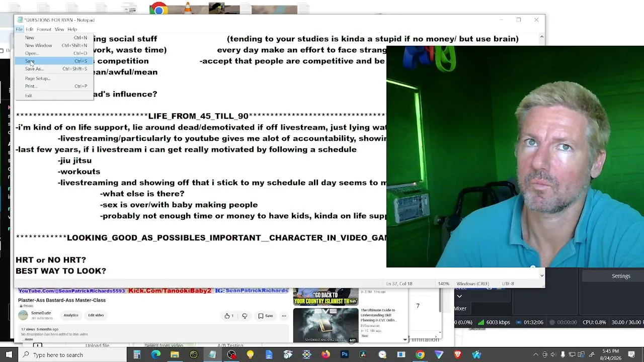Open Notepad's Edit menu
This screenshot has width=644, height=362.
[29, 29]
